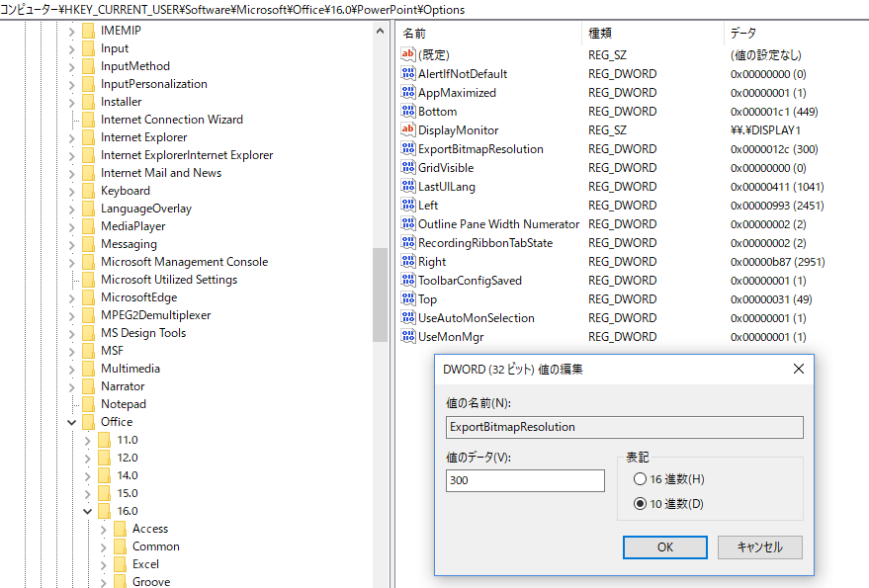Image resolution: width=869 pixels, height=588 pixels.
Task: Click the ExportBitmapResolution value icon in list
Action: [x=408, y=148]
